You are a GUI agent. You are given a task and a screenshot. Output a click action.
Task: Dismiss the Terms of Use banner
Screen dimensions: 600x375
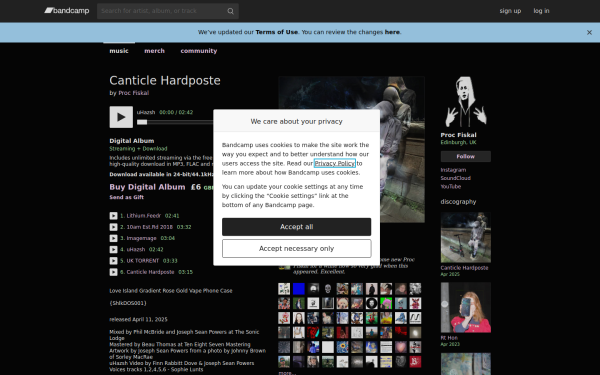589,33
